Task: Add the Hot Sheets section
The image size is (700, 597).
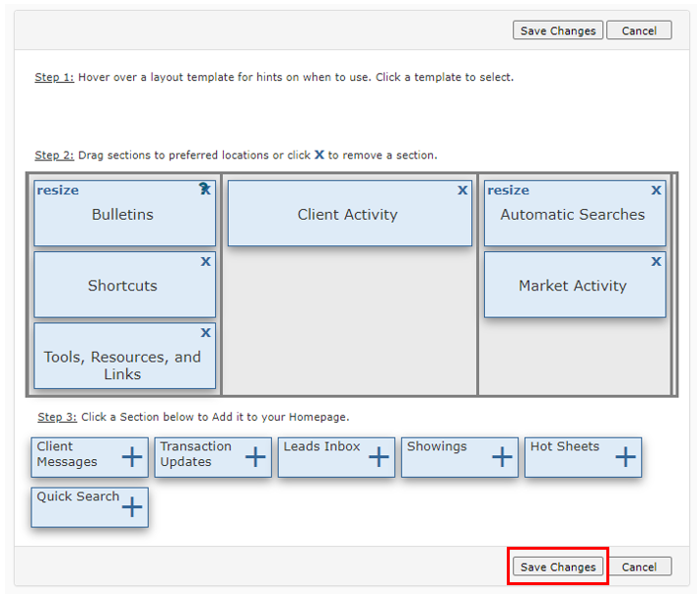Action: click(x=625, y=457)
